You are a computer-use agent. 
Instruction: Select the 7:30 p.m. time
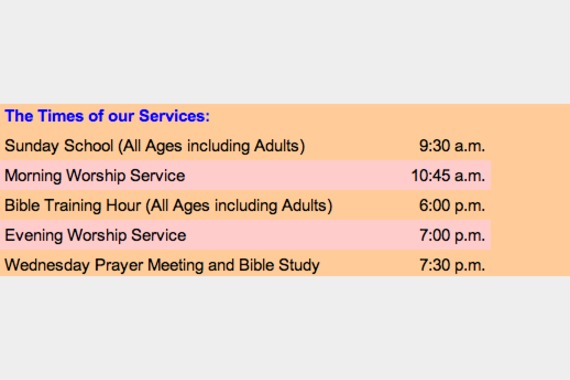[452, 265]
